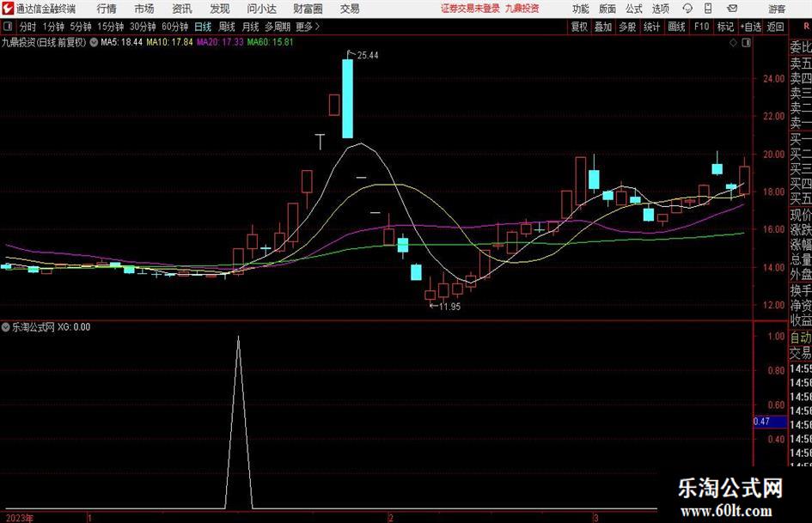812x523 pixels.
Task: Open the 市场 menu
Action: tap(144, 9)
